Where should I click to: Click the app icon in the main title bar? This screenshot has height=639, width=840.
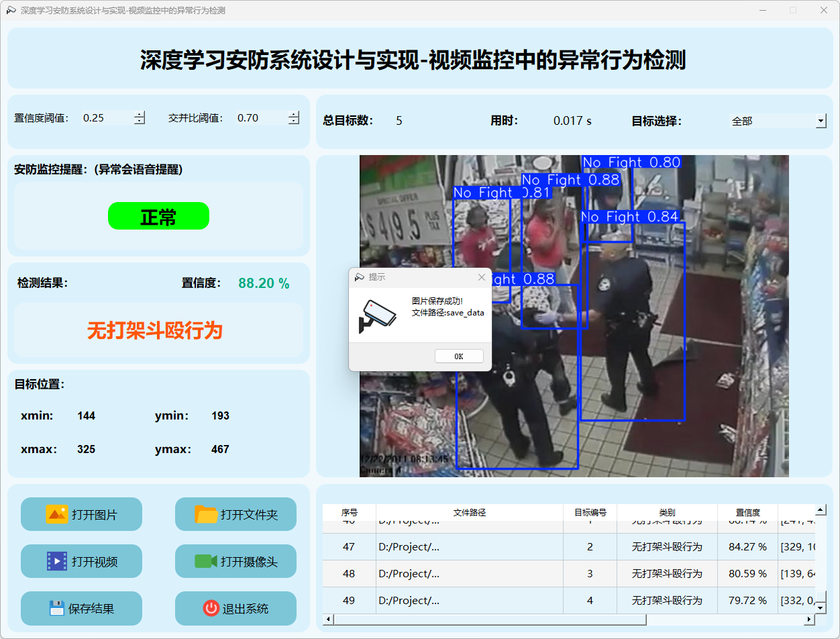(x=11, y=10)
